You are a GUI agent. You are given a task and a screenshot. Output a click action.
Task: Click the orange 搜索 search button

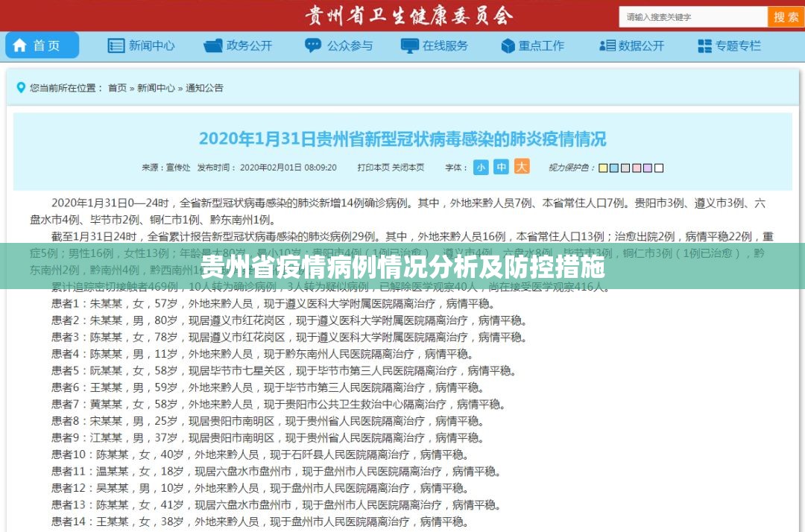click(786, 17)
